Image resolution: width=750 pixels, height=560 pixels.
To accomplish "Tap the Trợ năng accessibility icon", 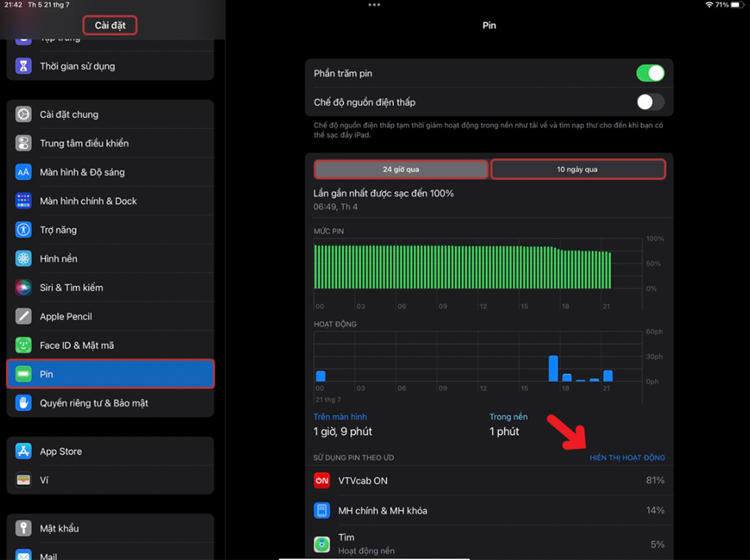I will point(23,230).
